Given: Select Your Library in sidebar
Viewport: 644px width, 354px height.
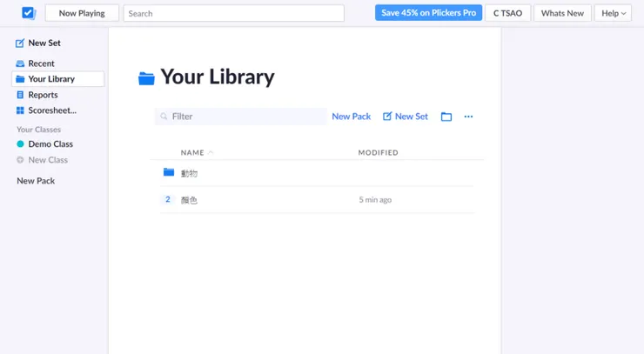Looking at the screenshot, I should [58, 79].
